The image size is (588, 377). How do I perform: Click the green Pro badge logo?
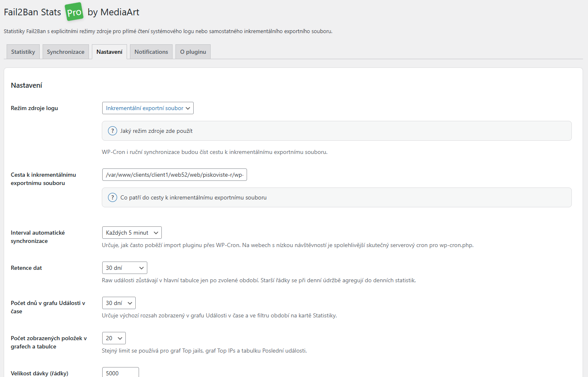coord(74,12)
